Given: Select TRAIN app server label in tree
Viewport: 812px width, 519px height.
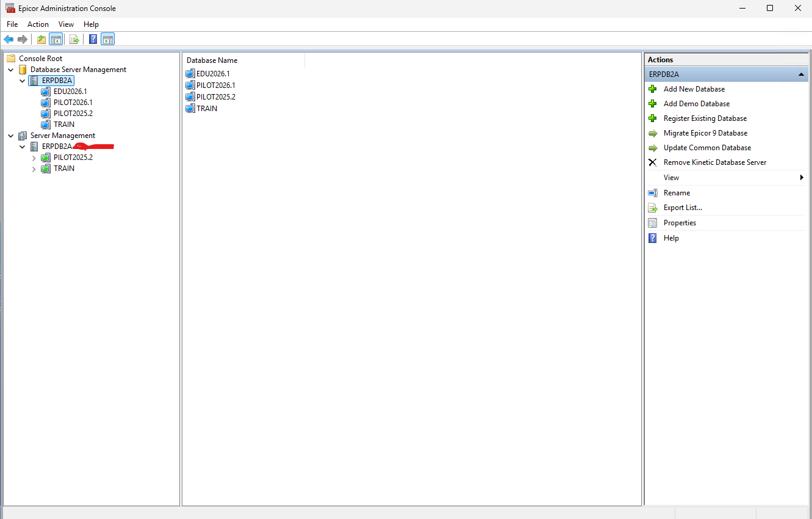Looking at the screenshot, I should coord(64,169).
